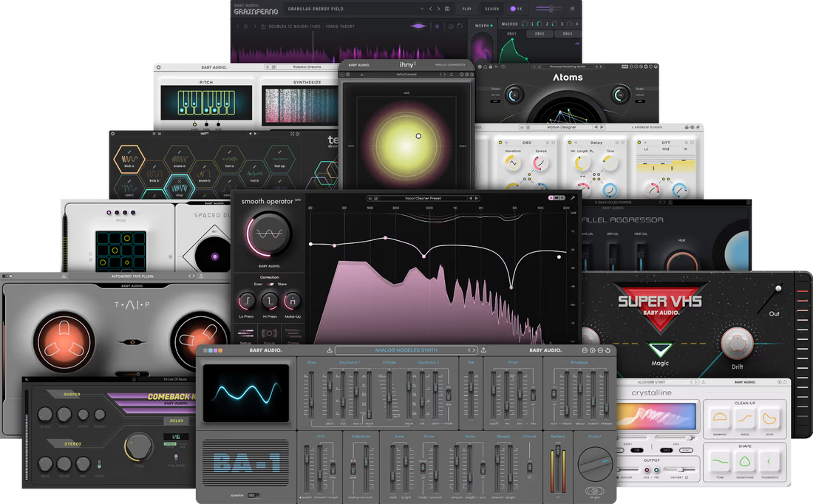Image resolution: width=813 pixels, height=504 pixels.
Task: Go to previous Grainferno preset arrow
Action: point(430,9)
